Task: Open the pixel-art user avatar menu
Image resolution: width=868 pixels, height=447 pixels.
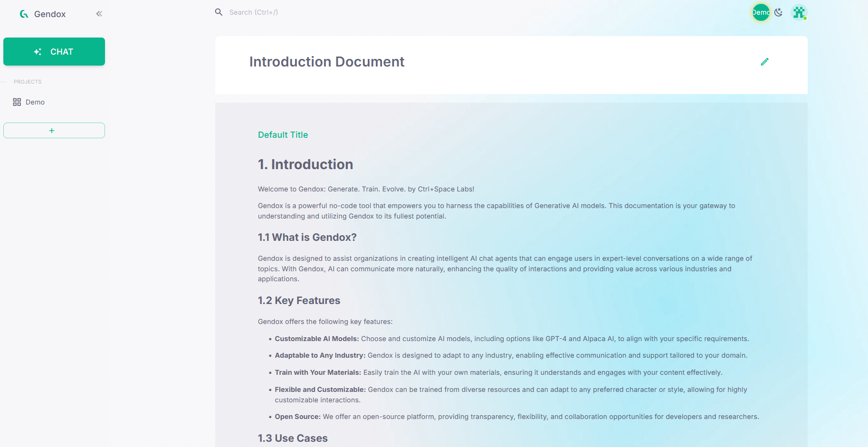Action: tap(799, 12)
